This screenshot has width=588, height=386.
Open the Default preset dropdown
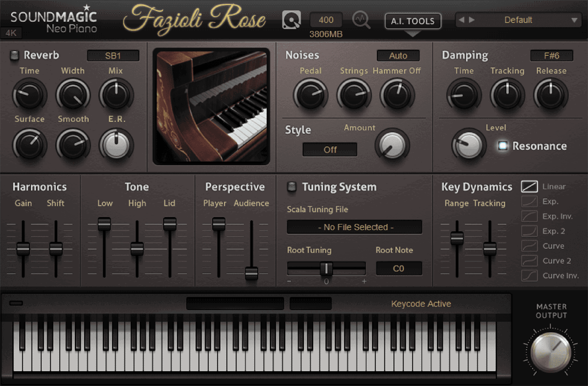click(574, 20)
